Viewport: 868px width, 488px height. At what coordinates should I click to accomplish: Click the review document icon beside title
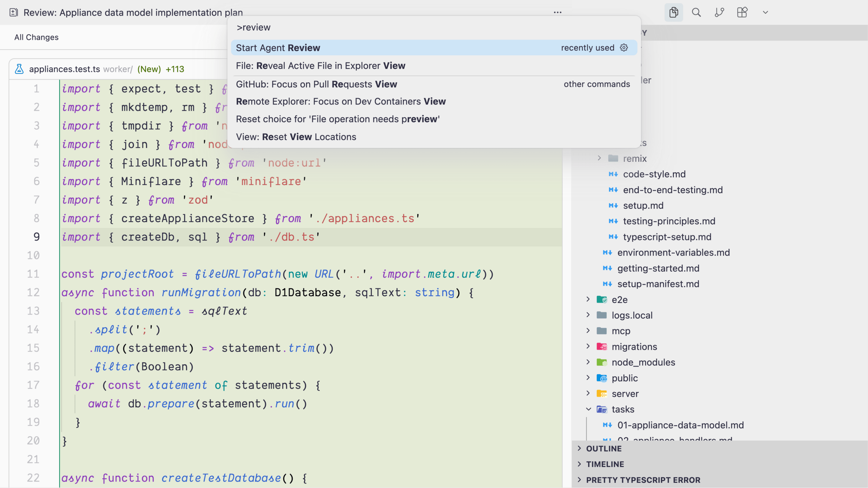14,12
